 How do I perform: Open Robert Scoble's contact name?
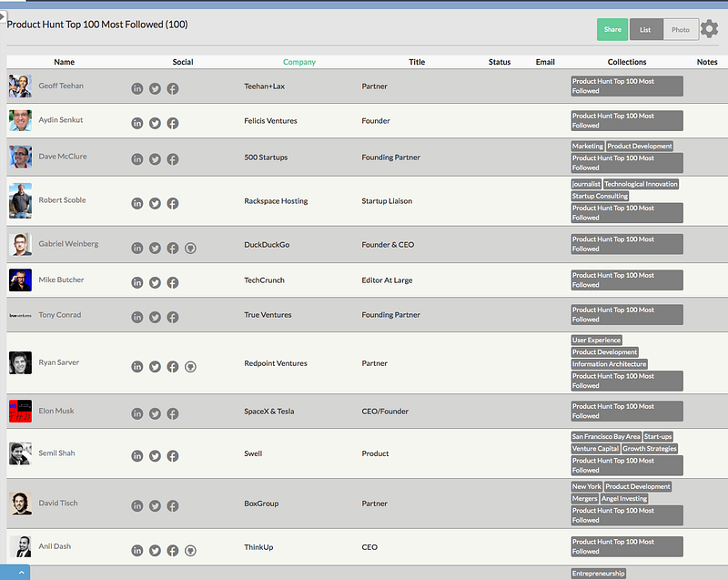(62, 200)
